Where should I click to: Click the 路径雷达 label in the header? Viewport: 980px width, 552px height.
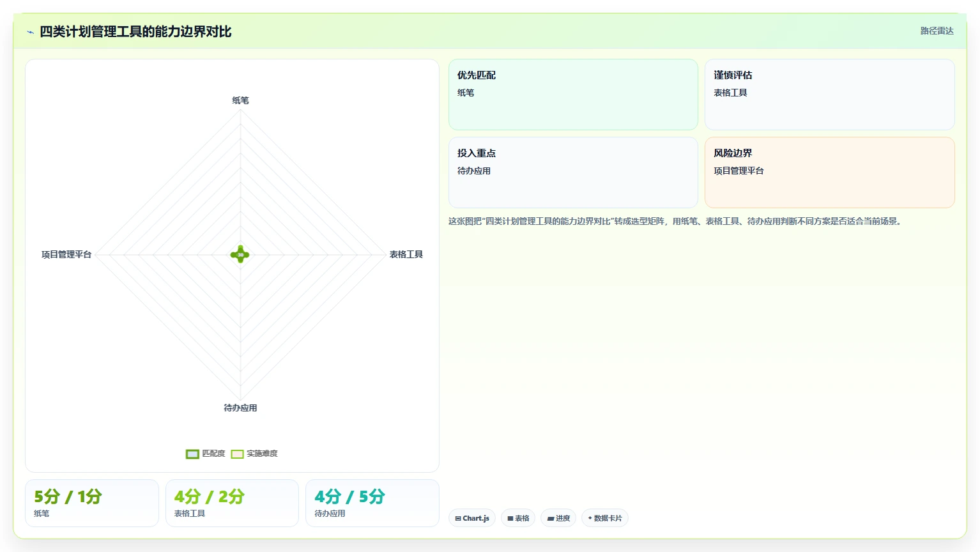point(937,31)
